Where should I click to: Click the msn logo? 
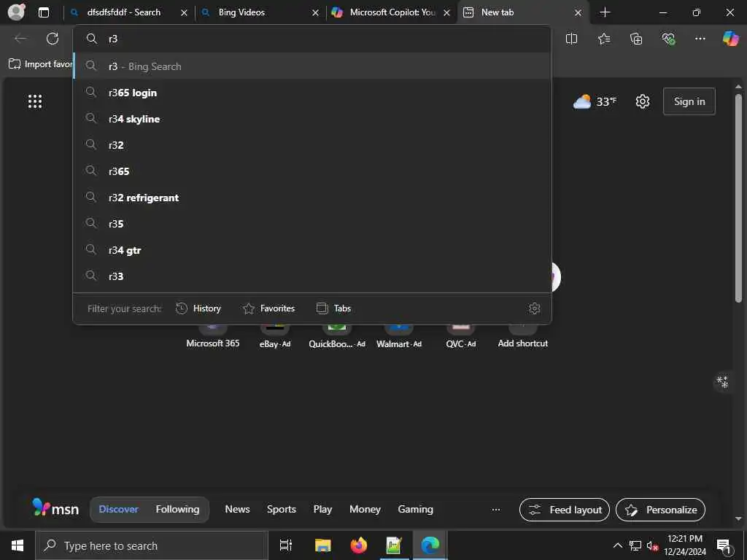click(55, 508)
